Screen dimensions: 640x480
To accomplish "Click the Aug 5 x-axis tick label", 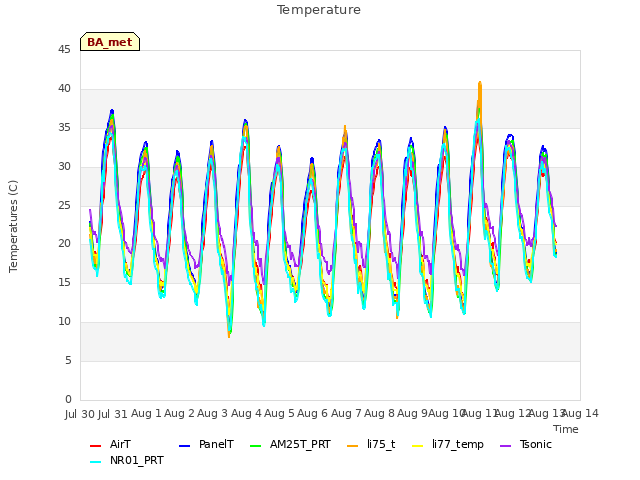I will 279,413.
